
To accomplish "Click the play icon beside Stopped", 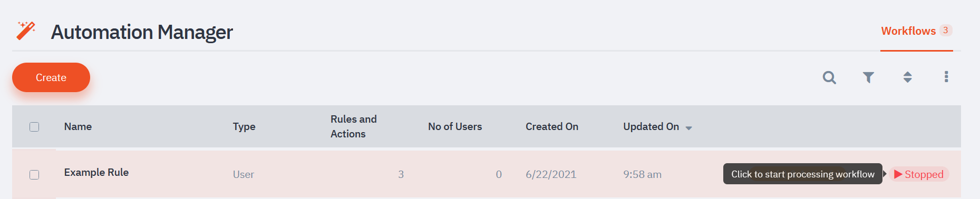I will pyautogui.click(x=898, y=174).
